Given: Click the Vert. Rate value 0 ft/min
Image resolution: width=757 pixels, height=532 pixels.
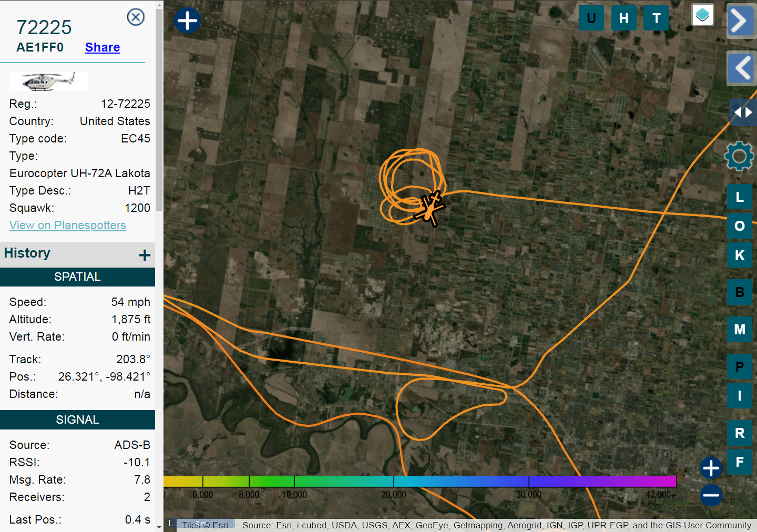Looking at the screenshot, I should (x=131, y=336).
